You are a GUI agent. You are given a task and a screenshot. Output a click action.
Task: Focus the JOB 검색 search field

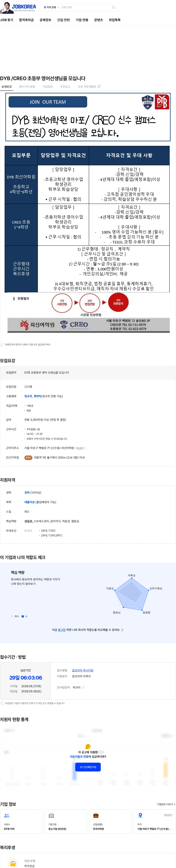click(x=85, y=7)
